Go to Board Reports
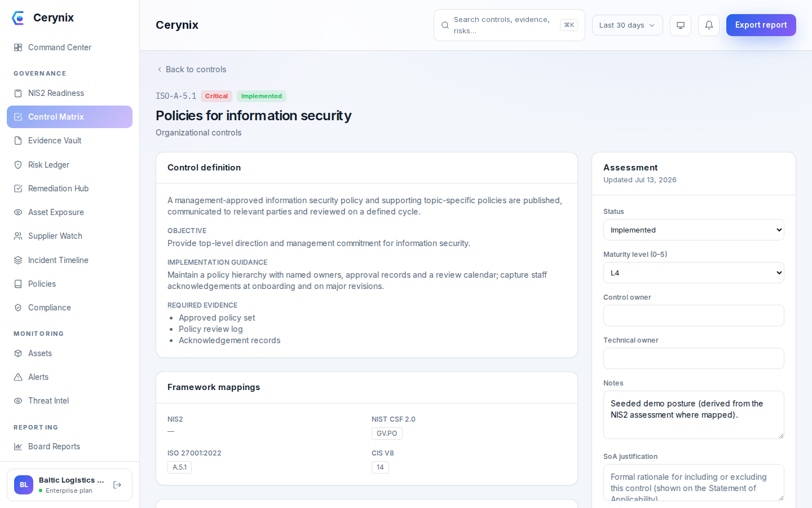Screen dimensions: 812x508 pos(69,446)
